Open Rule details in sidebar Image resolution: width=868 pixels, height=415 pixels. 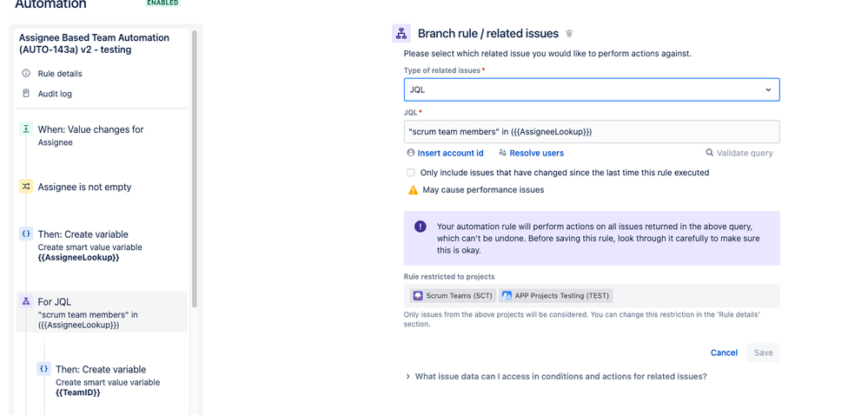(x=60, y=74)
